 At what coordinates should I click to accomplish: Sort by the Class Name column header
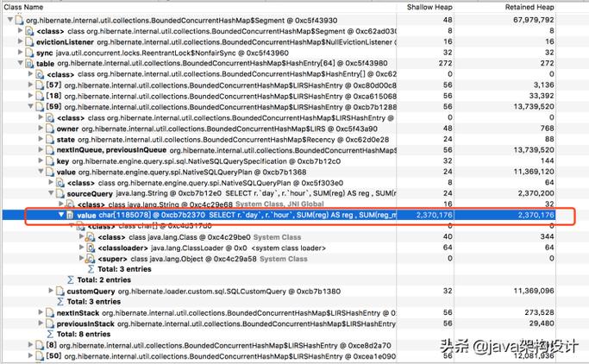(x=23, y=7)
